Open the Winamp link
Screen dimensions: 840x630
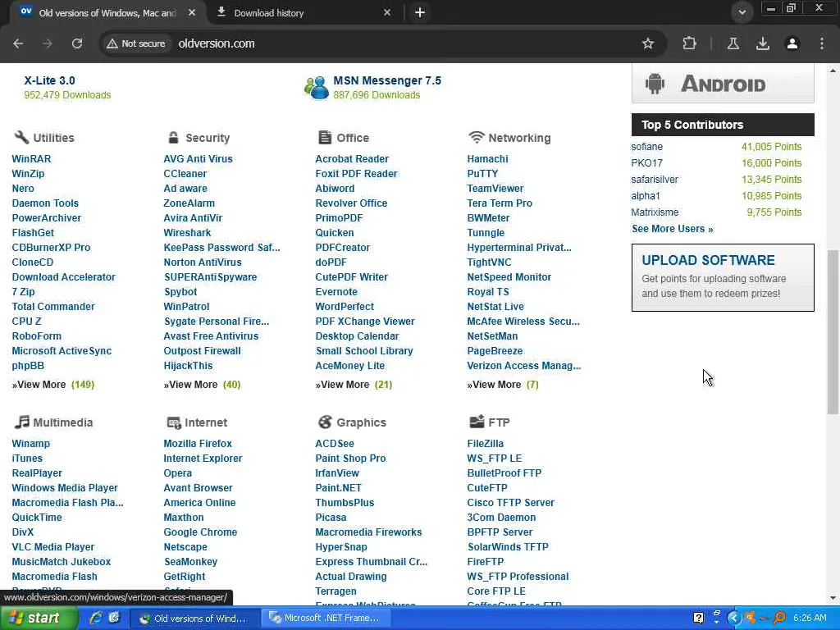[x=30, y=444]
